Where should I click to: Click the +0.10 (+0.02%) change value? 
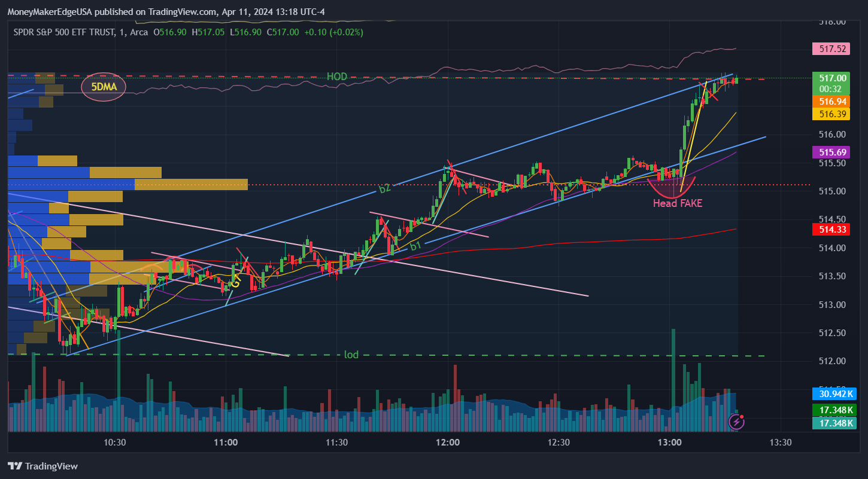[x=333, y=32]
